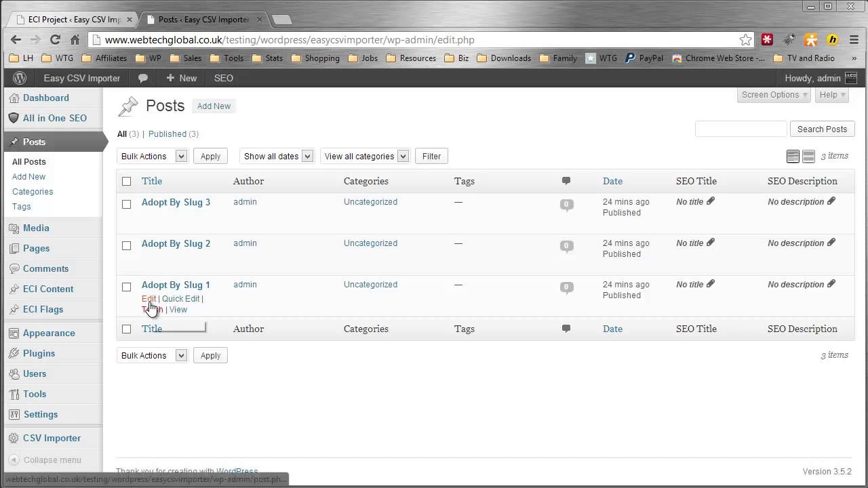868x488 pixels.
Task: Edit SEO title pencil for Adopt By Slug 3
Action: 711,201
